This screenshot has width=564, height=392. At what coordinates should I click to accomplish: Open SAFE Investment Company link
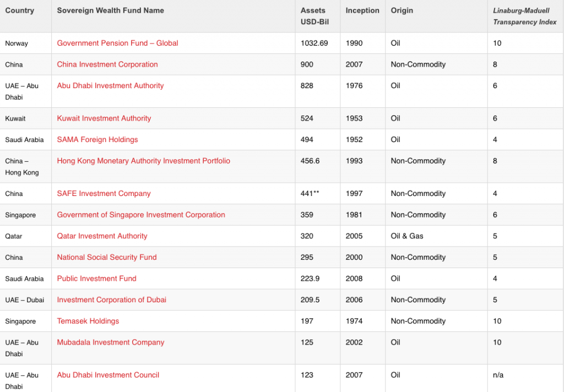click(104, 194)
